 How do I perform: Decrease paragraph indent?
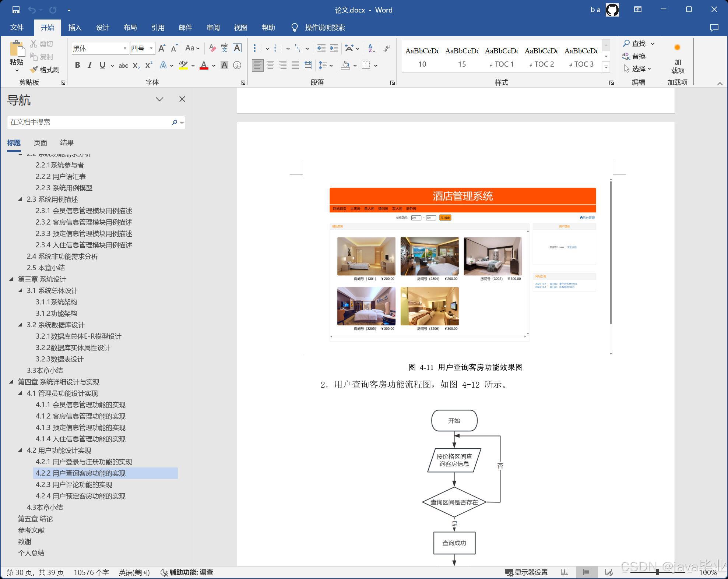[321, 48]
